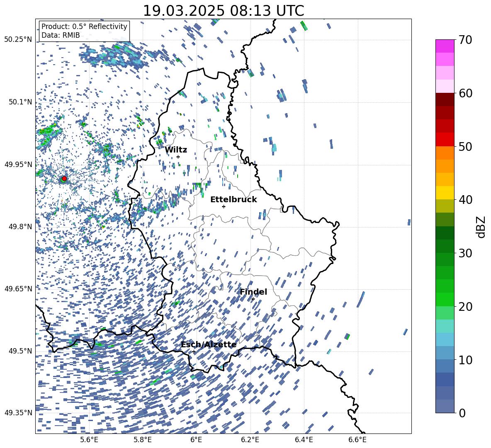Image resolution: width=491 pixels, height=448 pixels.
Task: Click the 49.95°N latitude label
Action: [18, 165]
